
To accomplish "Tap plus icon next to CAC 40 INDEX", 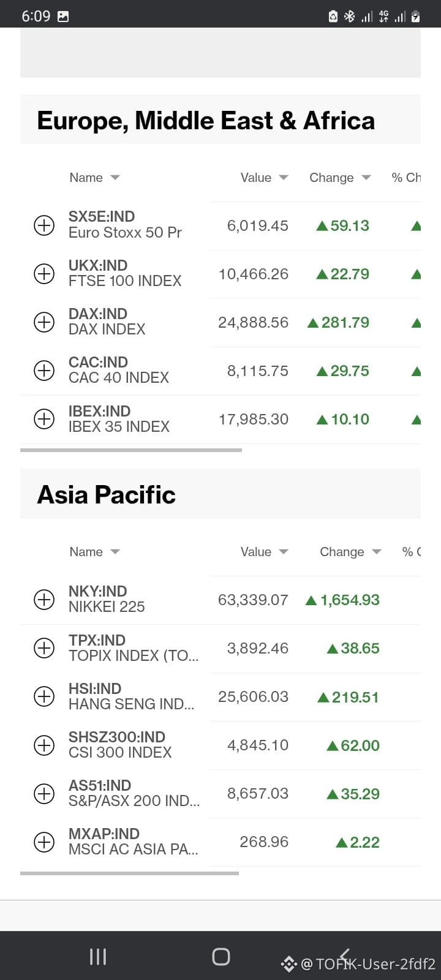I will pos(43,371).
